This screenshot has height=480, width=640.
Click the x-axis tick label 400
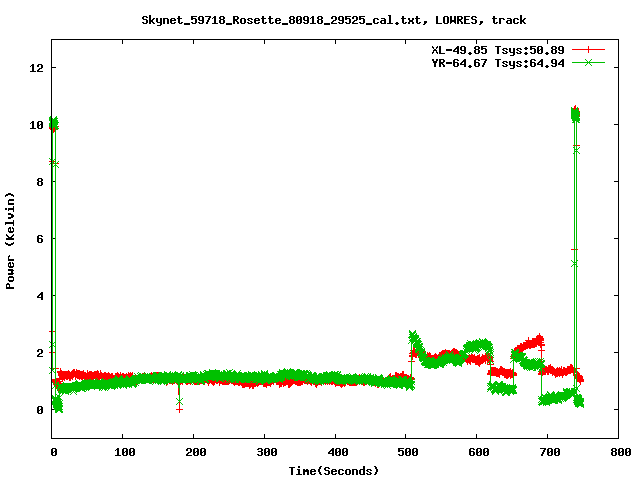337,452
